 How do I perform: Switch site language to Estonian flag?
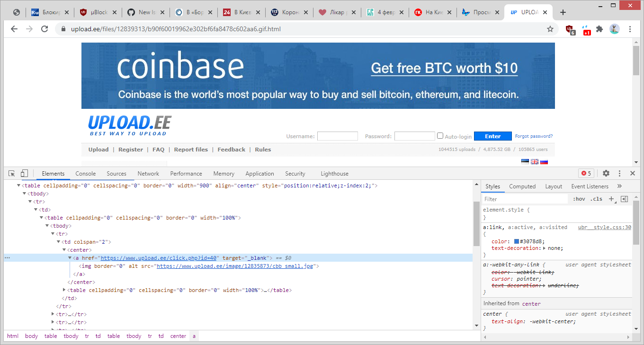pos(525,161)
